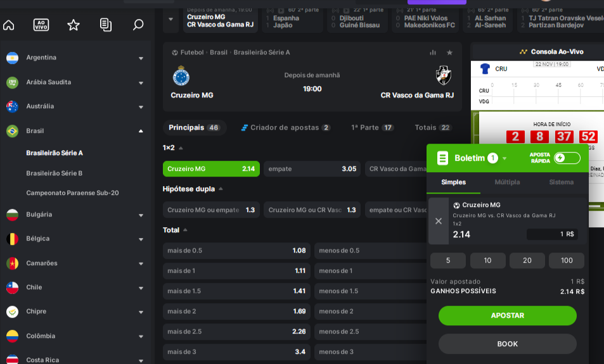The image size is (604, 364).
Task: Open the Ao Vivo live icon
Action: pyautogui.click(x=41, y=25)
